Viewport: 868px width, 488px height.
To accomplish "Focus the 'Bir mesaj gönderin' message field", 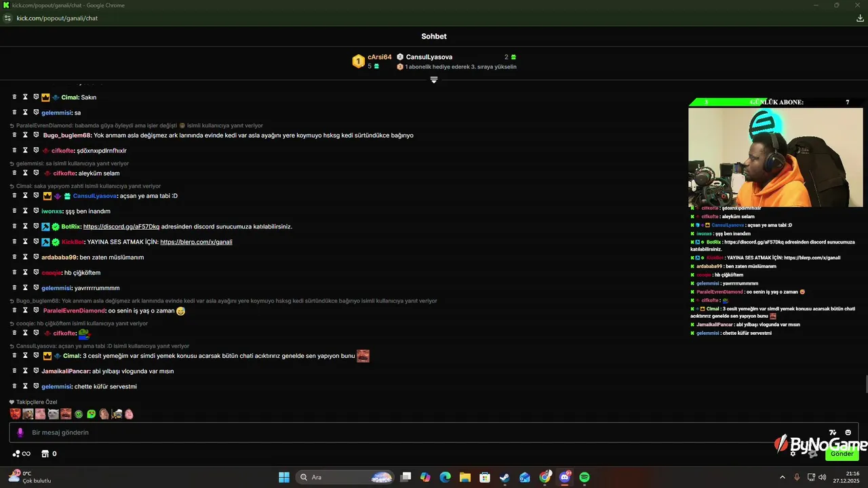I will click(434, 432).
